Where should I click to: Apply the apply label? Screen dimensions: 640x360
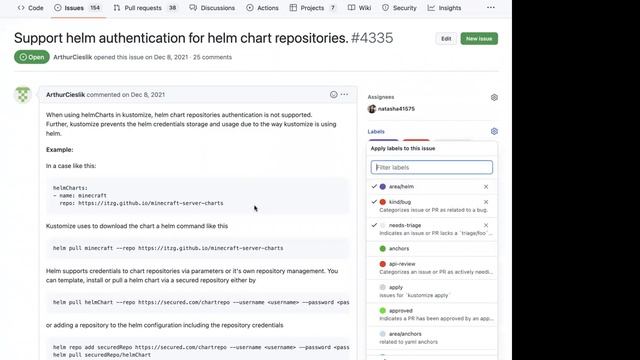coord(432,291)
